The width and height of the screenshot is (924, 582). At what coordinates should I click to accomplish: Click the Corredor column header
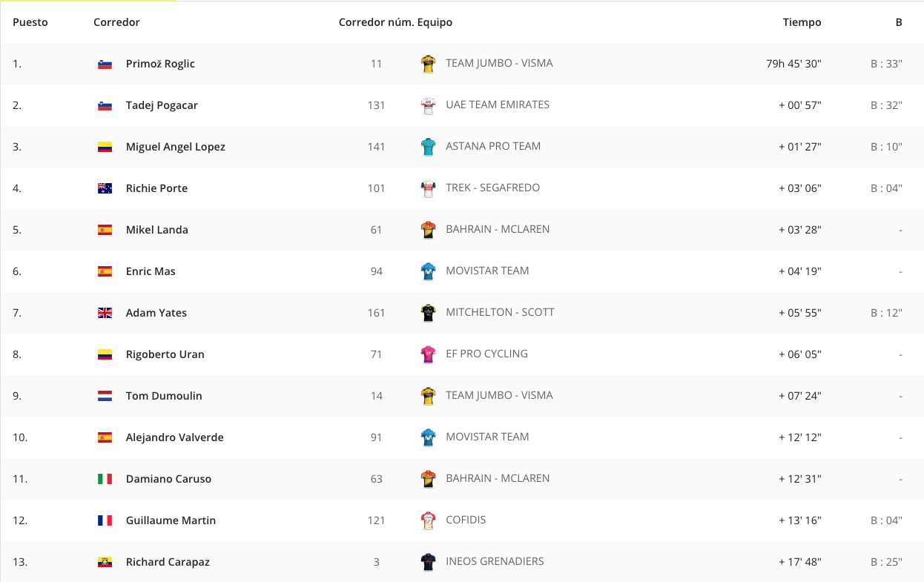116,22
